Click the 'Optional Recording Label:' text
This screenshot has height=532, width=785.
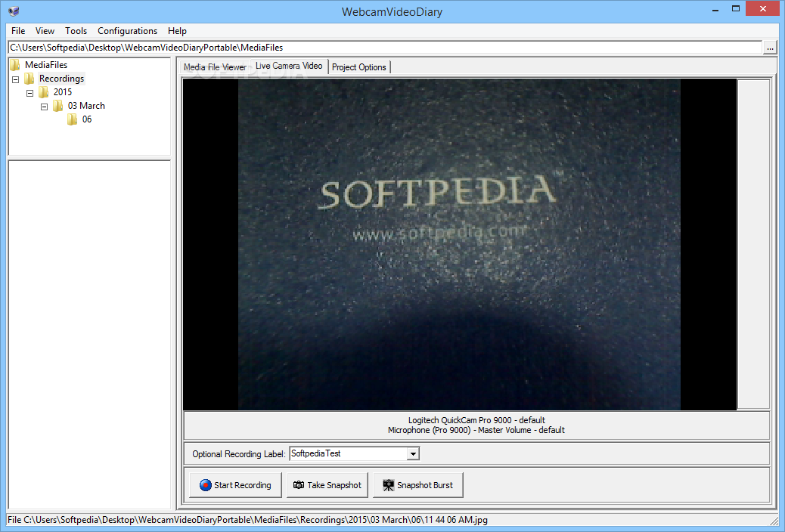[x=239, y=454]
